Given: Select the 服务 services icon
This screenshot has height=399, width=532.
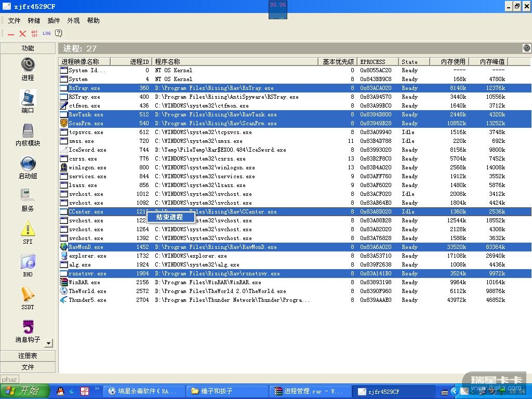Looking at the screenshot, I should [28, 196].
